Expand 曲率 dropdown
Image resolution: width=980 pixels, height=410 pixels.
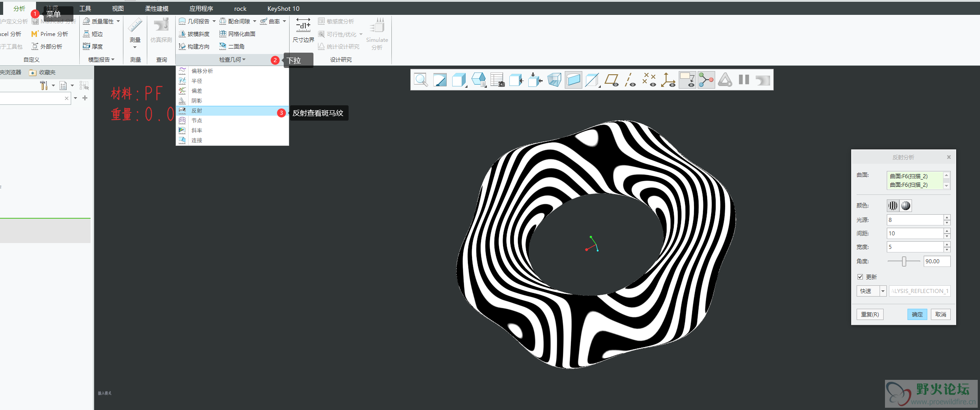(284, 21)
